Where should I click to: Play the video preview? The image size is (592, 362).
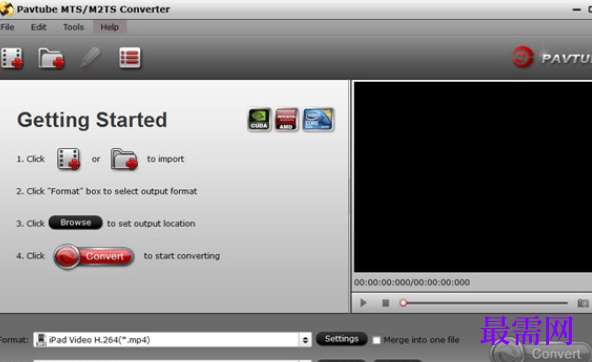tap(363, 303)
